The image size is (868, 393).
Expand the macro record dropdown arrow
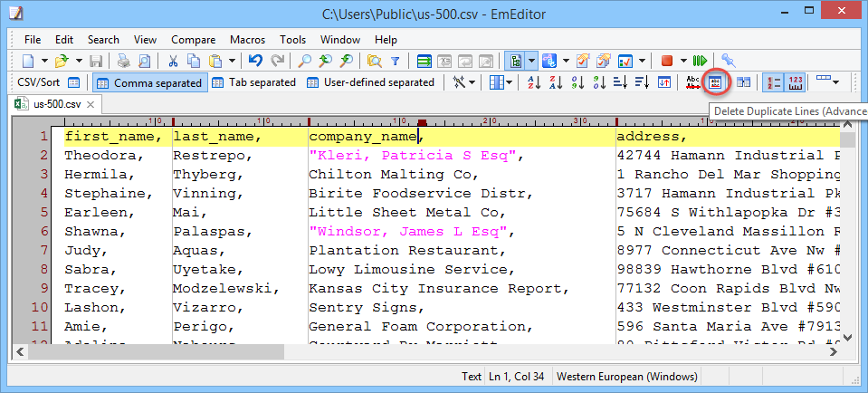(683, 61)
